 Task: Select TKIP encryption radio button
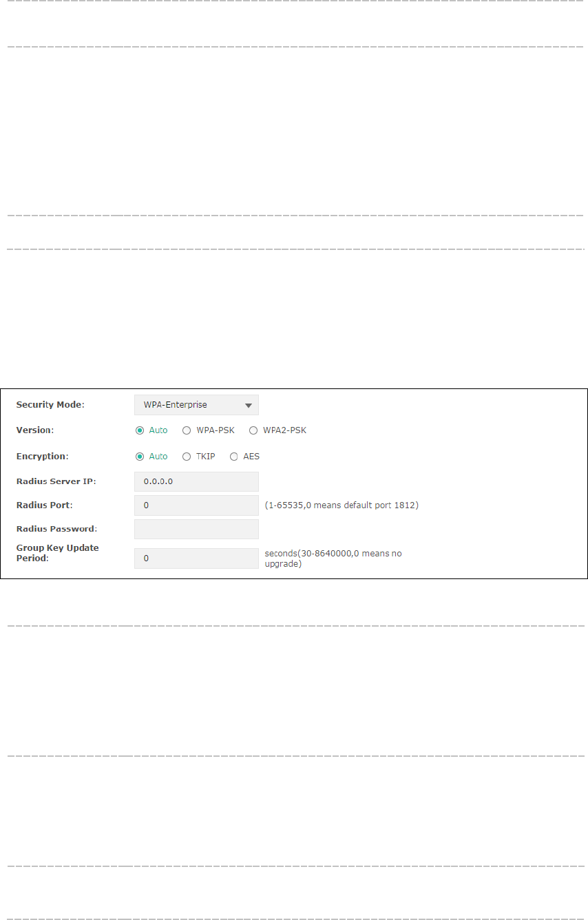(x=187, y=456)
